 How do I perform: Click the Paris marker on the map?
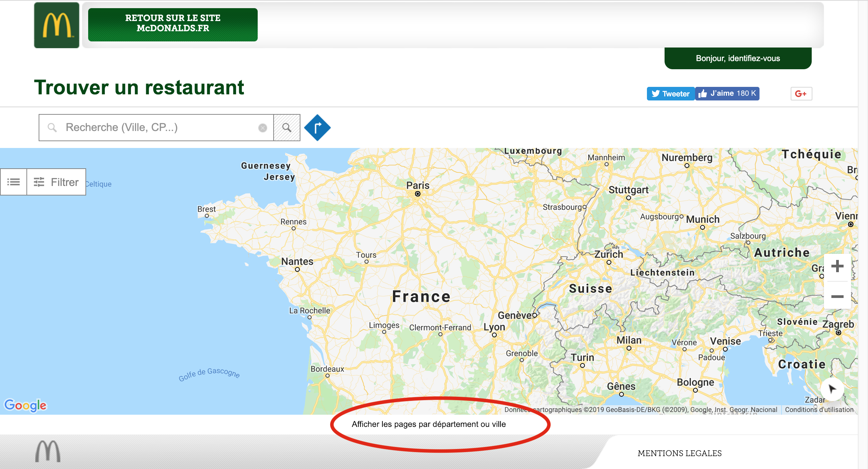418,194
